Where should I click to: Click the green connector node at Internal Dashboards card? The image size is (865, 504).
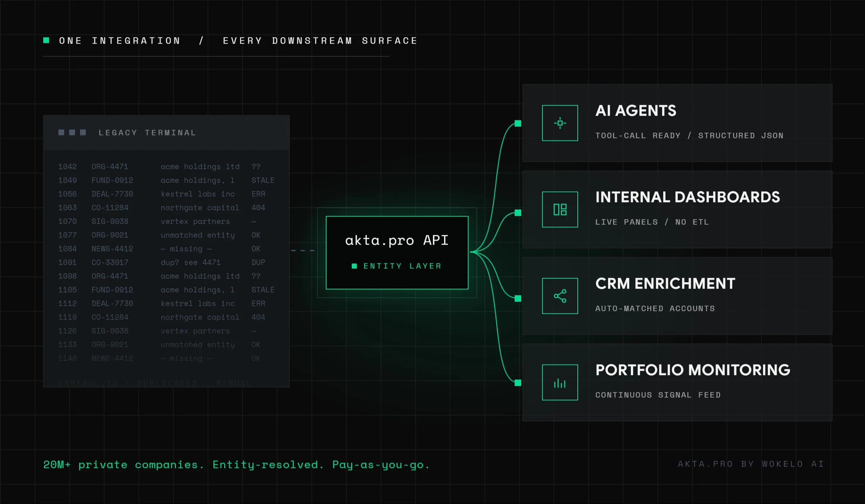click(518, 213)
